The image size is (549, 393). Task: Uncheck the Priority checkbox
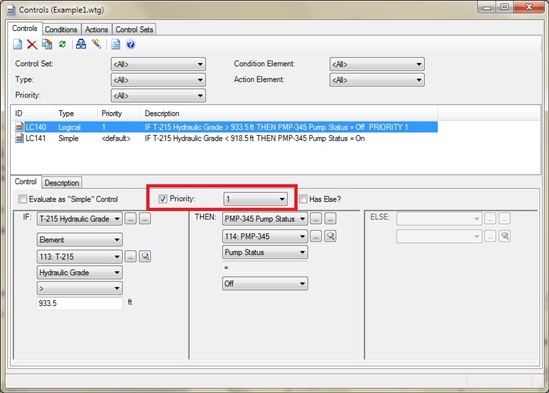[162, 199]
